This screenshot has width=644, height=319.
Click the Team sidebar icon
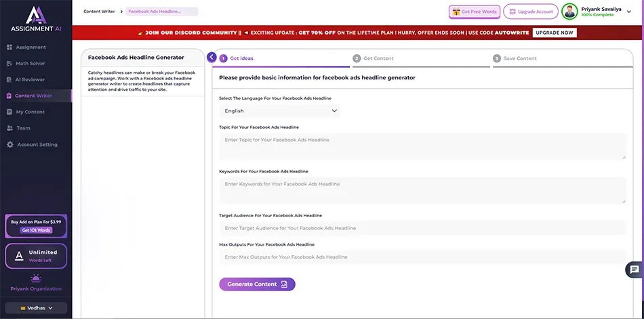9,128
